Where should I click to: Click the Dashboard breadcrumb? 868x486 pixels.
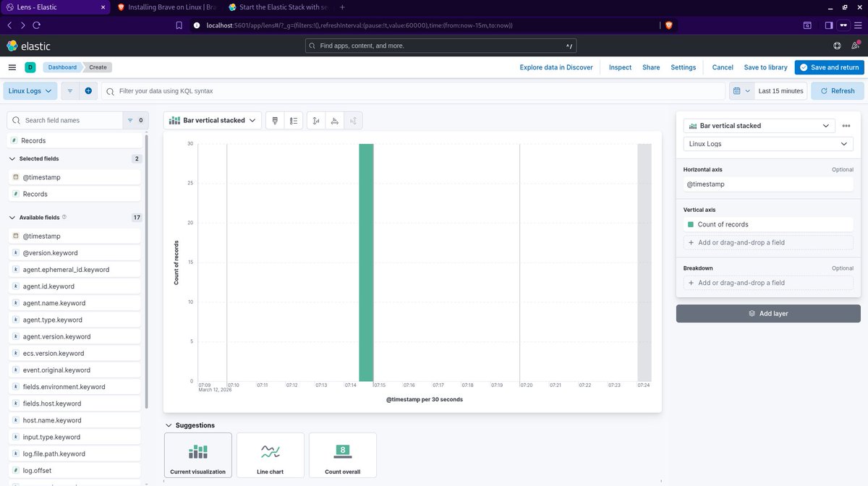tap(61, 67)
